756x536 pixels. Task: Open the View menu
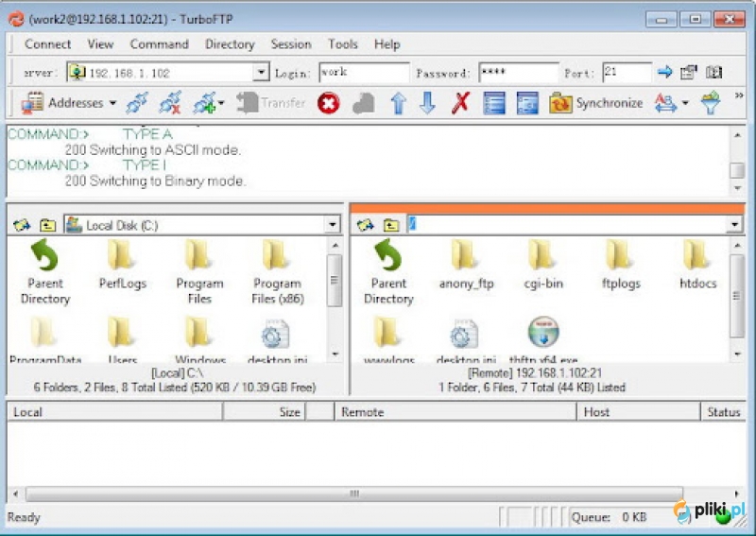point(100,44)
